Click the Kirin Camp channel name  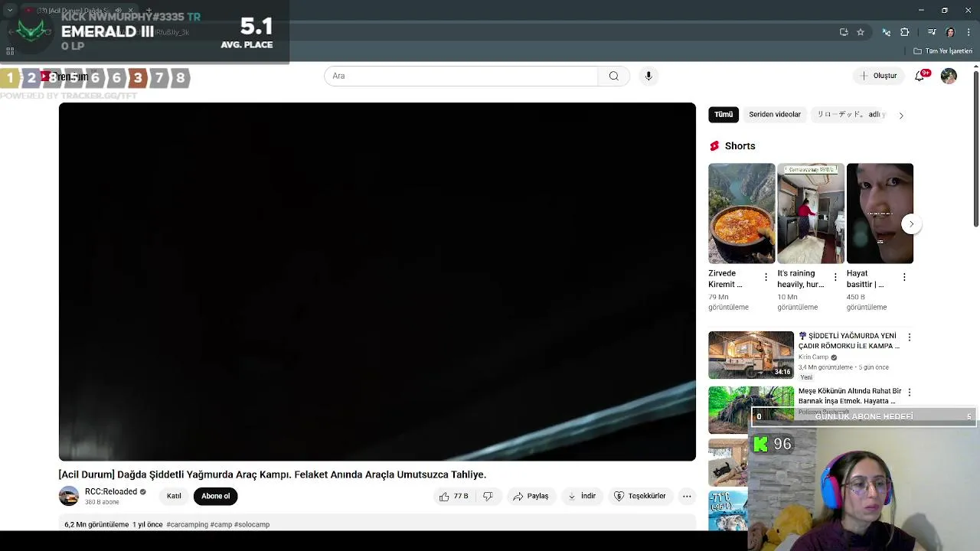pyautogui.click(x=813, y=357)
